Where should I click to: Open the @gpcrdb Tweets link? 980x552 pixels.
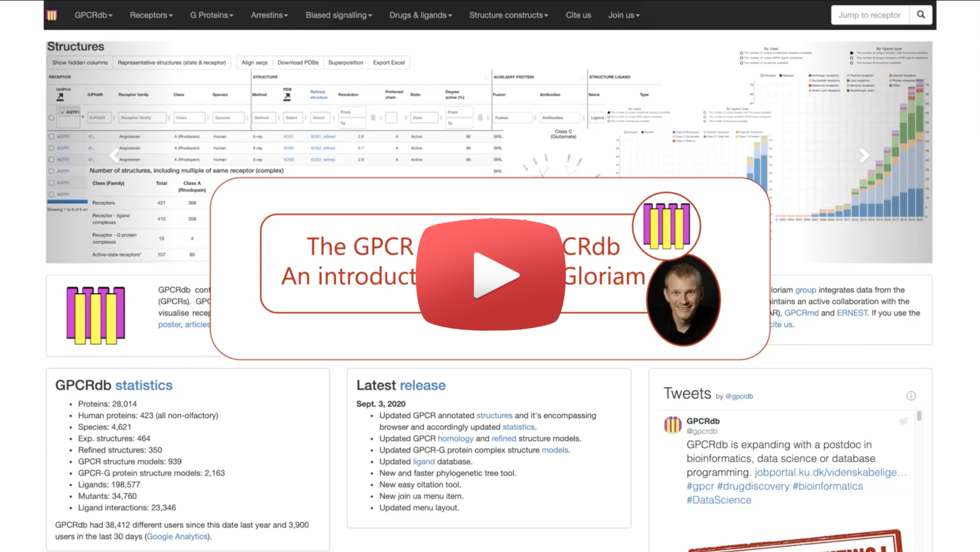click(x=739, y=396)
